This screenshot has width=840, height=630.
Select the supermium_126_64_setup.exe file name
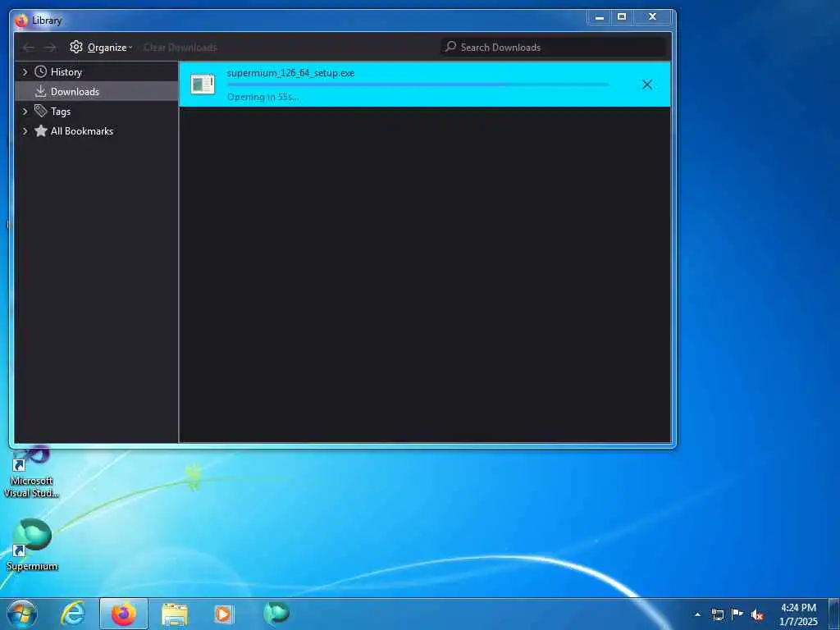pyautogui.click(x=290, y=73)
